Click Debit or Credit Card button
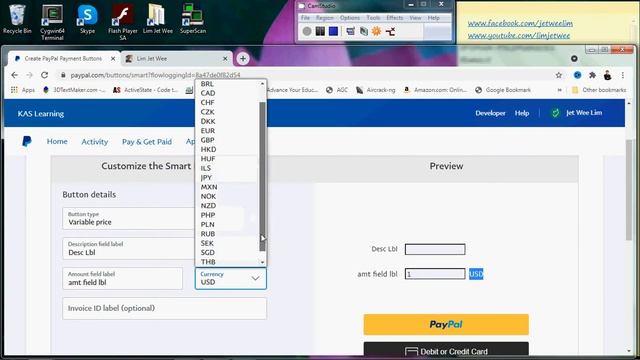Viewport: 640px width, 360px height. click(446, 350)
